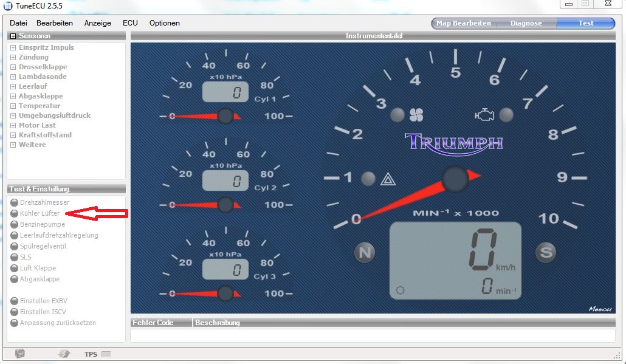Expand the Zündung tree node
The height and width of the screenshot is (364, 626).
(x=13, y=57)
